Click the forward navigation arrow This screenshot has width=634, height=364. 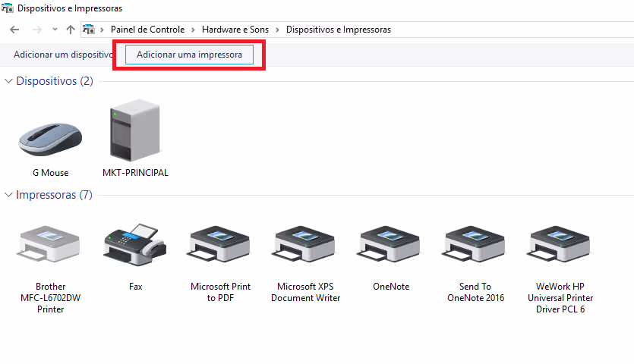coord(36,30)
